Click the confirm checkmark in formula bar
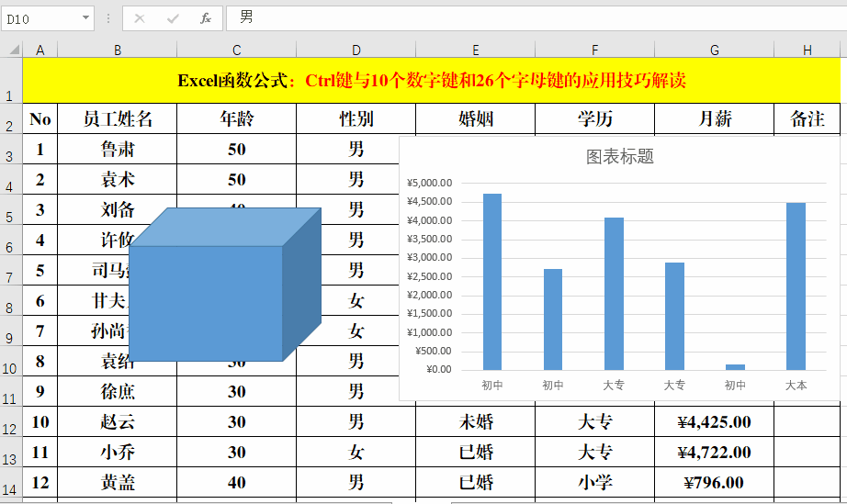Image resolution: width=847 pixels, height=504 pixels. 173,19
